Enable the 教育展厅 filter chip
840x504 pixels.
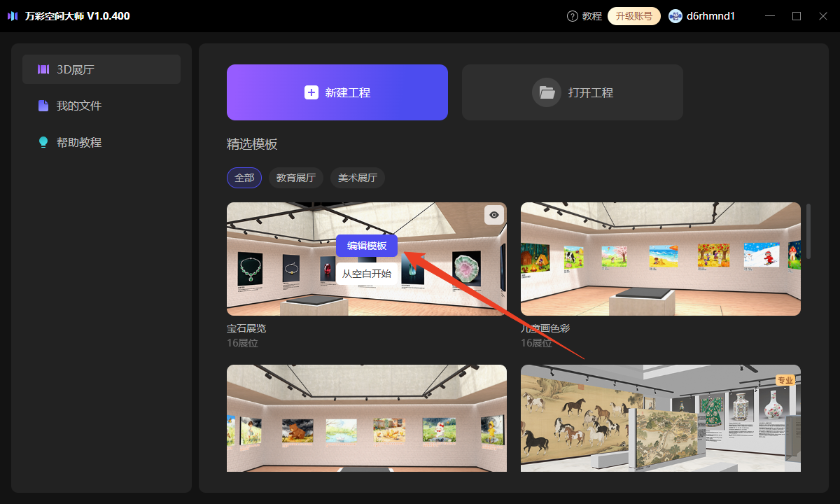(295, 177)
